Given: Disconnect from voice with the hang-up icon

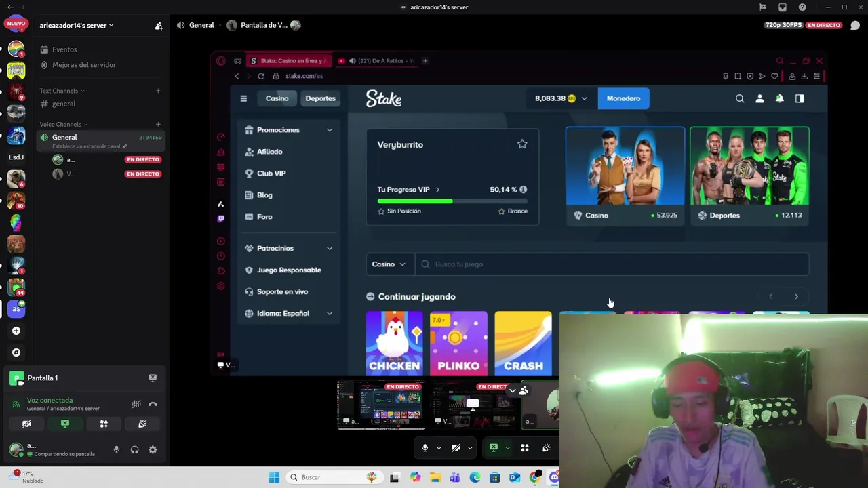Looking at the screenshot, I should 153,404.
